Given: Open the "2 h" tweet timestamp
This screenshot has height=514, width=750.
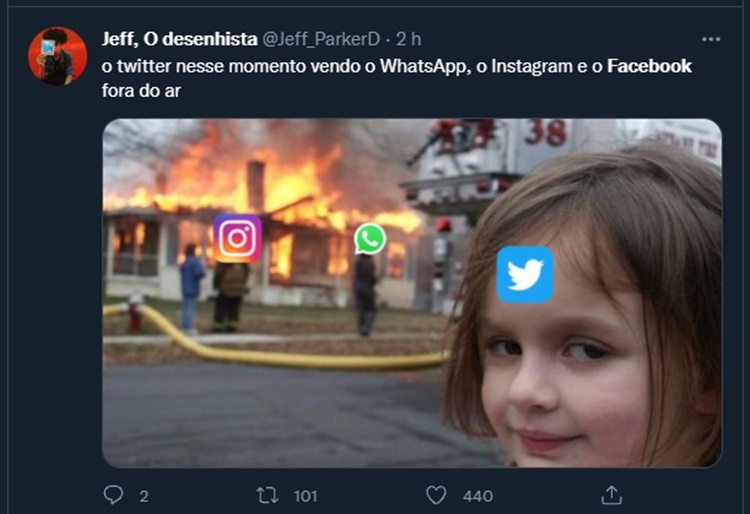Looking at the screenshot, I should pyautogui.click(x=408, y=39).
